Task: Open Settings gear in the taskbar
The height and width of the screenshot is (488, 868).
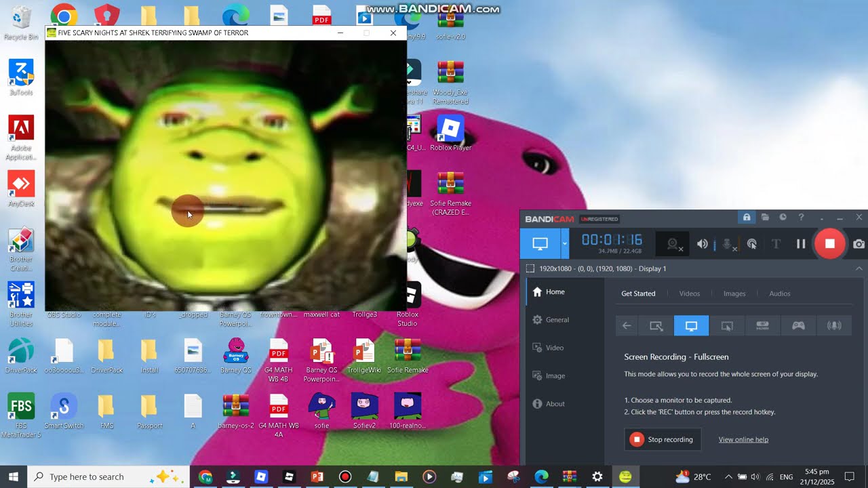Action: [597, 476]
